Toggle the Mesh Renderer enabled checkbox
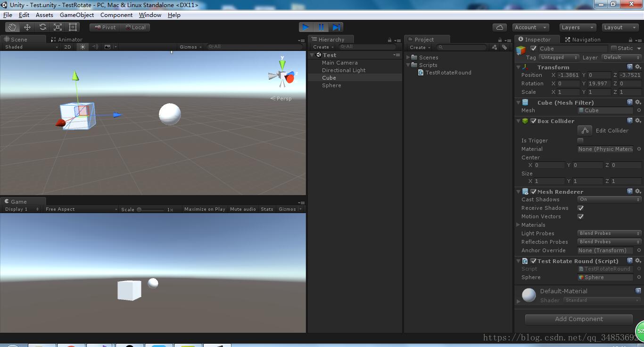This screenshot has width=644, height=347. pos(534,191)
